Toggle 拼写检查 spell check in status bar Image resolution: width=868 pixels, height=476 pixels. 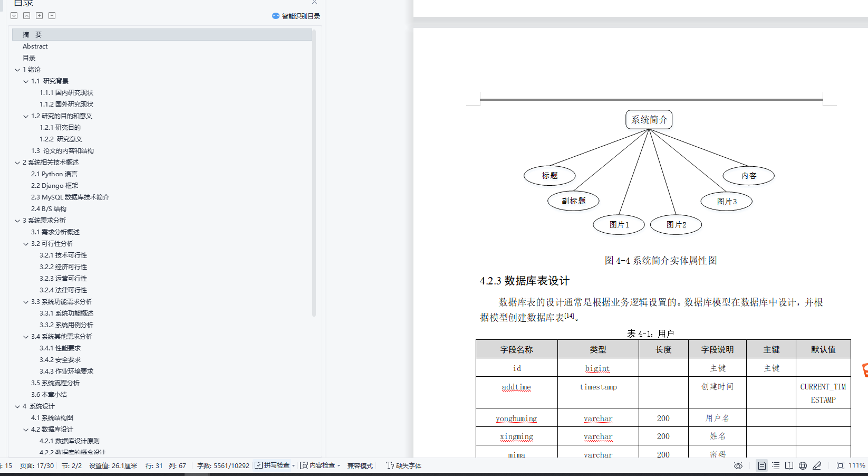click(x=272, y=465)
